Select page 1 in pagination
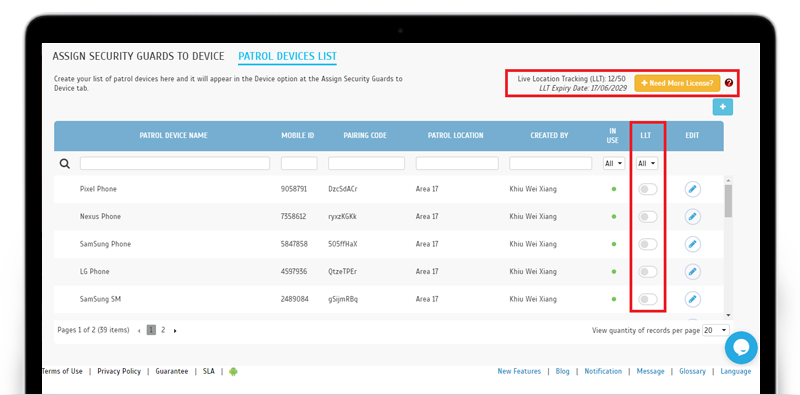The width and height of the screenshot is (800, 395). coord(152,330)
